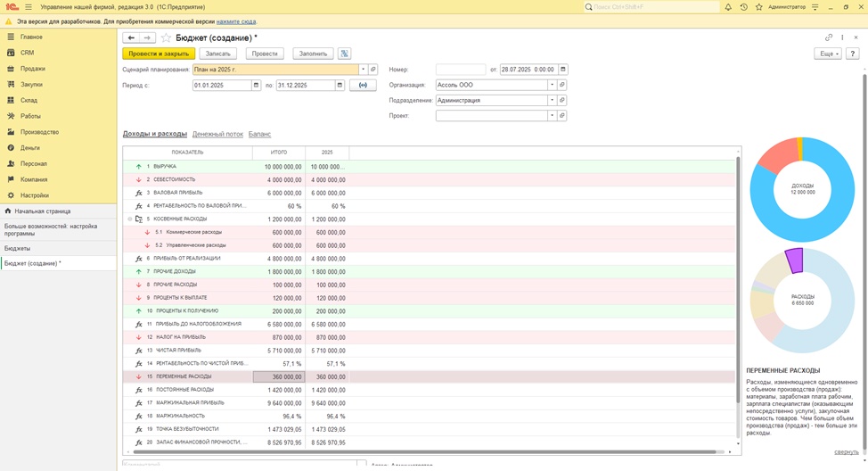The height and width of the screenshot is (471, 868).
Task: Click the copy link chain icon
Action: [829, 38]
